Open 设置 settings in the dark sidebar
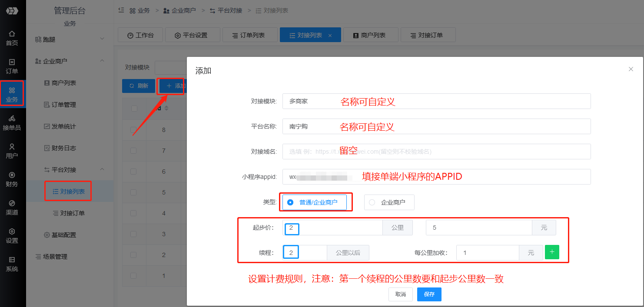The image size is (644, 307). pos(12,236)
